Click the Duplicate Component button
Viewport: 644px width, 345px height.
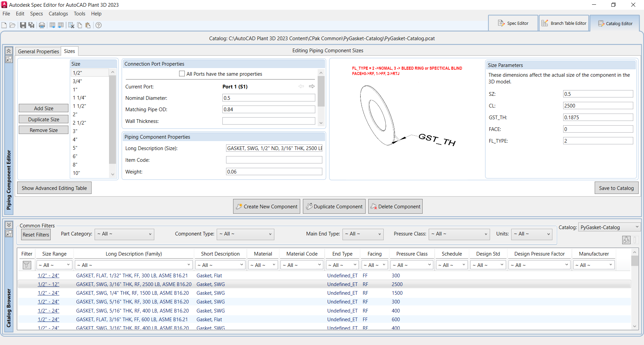(334, 206)
